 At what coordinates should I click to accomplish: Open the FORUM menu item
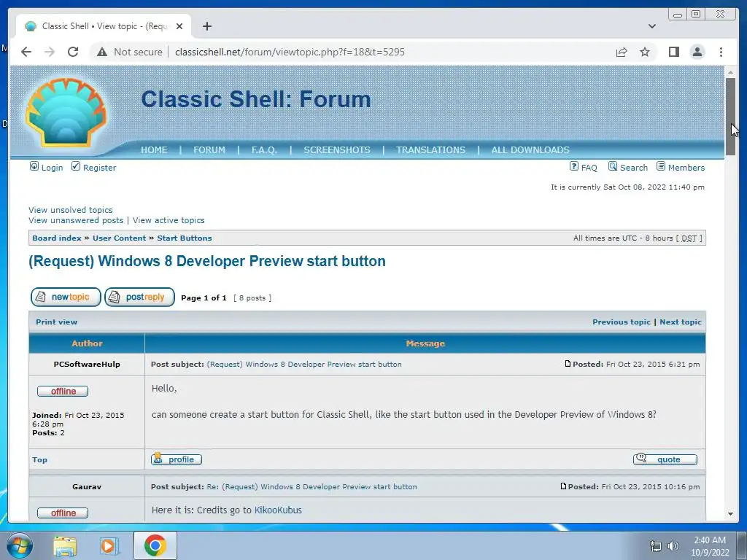pyautogui.click(x=209, y=150)
